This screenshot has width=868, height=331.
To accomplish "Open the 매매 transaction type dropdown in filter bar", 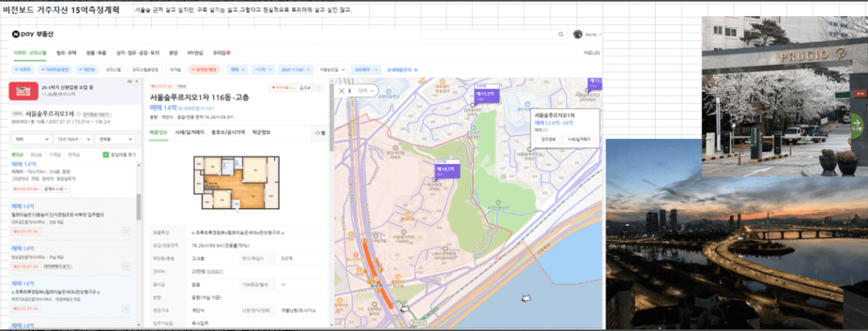I will (x=236, y=70).
